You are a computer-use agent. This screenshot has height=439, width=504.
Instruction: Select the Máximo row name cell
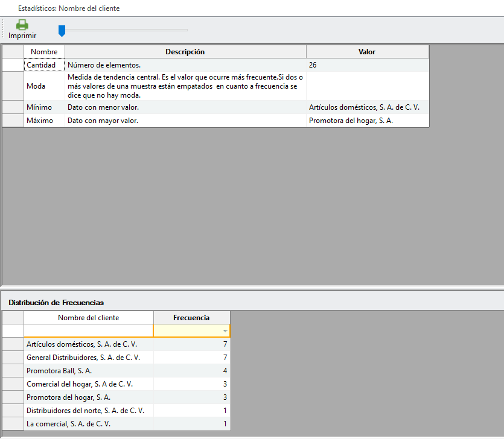(x=40, y=121)
